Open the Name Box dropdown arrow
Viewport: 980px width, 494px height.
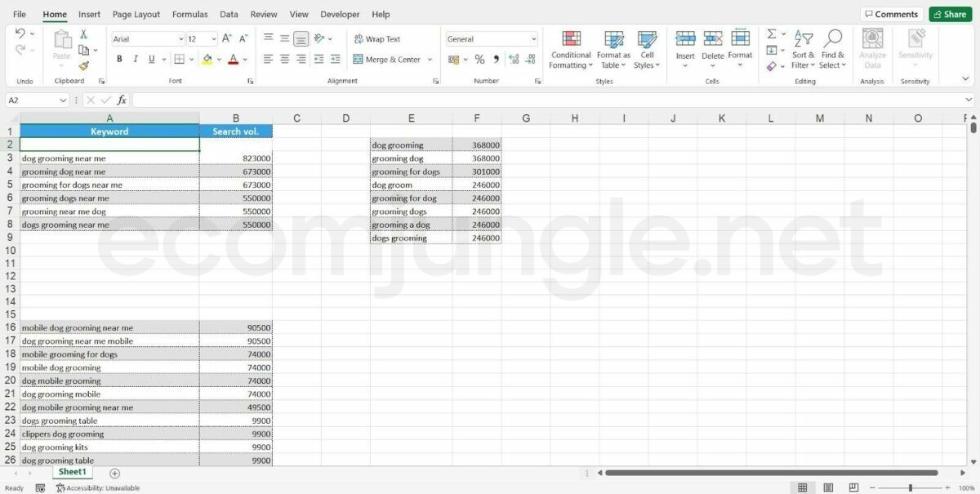pos(63,100)
